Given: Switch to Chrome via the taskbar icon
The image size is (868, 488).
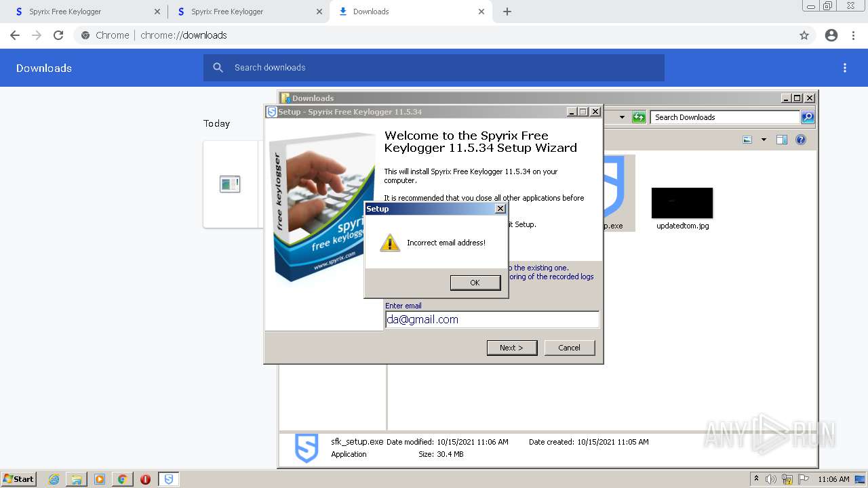Looking at the screenshot, I should click(x=122, y=479).
